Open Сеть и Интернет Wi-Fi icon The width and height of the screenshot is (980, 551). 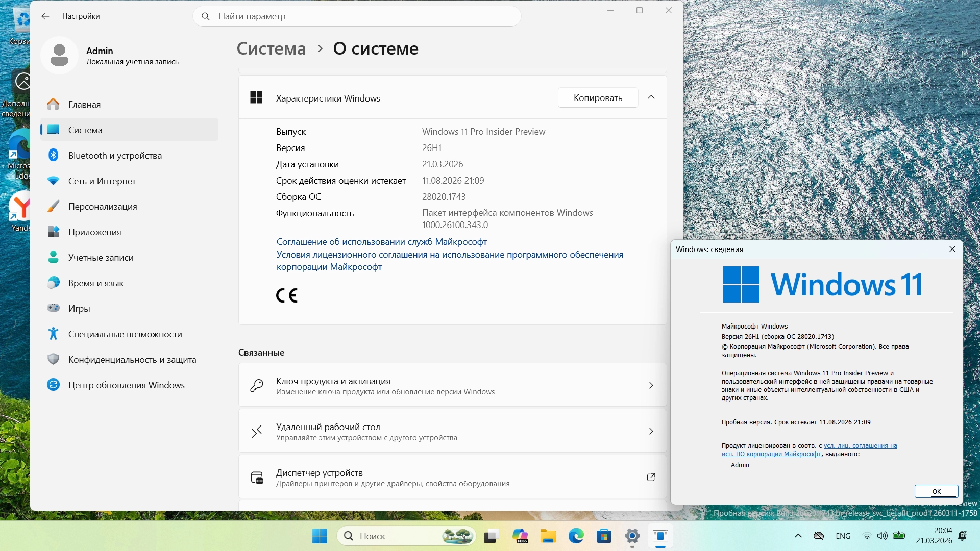coord(53,181)
